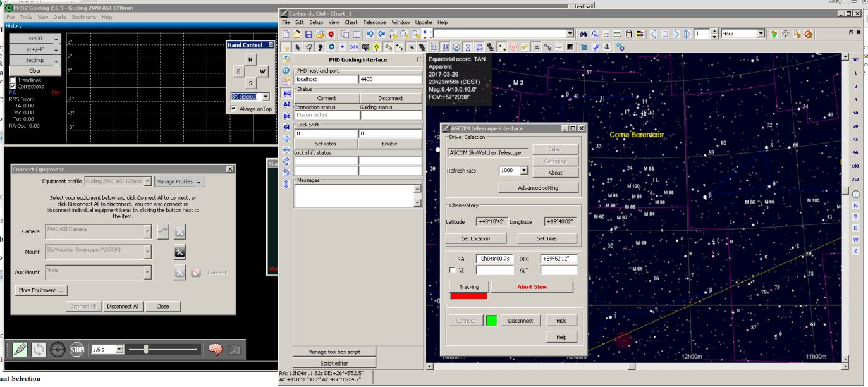Screen dimensions: 868x387
Task: Click the anchor icon in the toolbar
Action: coord(607,47)
